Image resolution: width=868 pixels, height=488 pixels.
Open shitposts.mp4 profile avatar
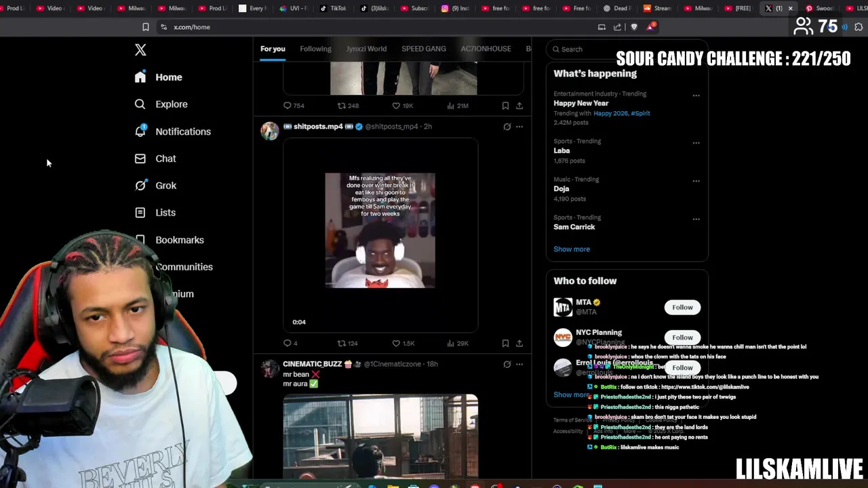(x=270, y=131)
